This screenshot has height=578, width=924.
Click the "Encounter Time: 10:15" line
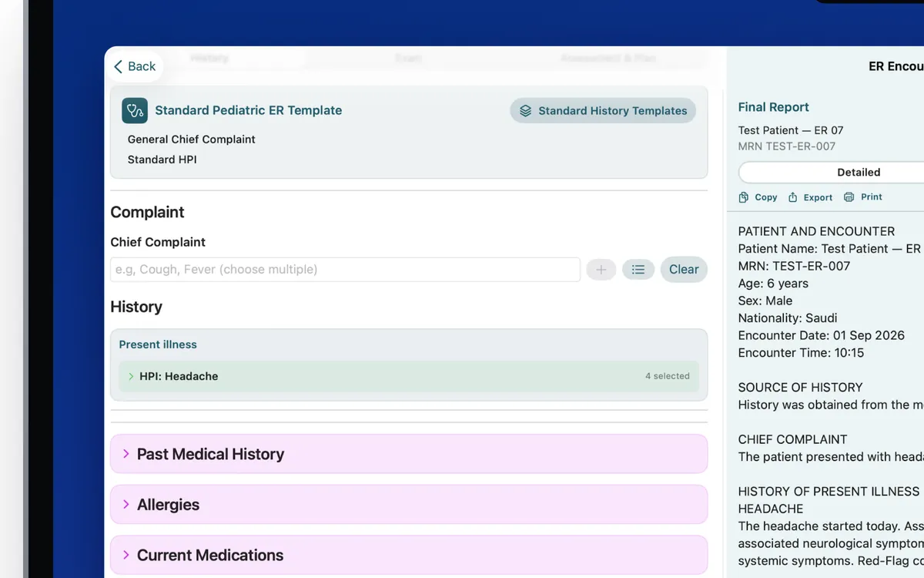pos(801,353)
